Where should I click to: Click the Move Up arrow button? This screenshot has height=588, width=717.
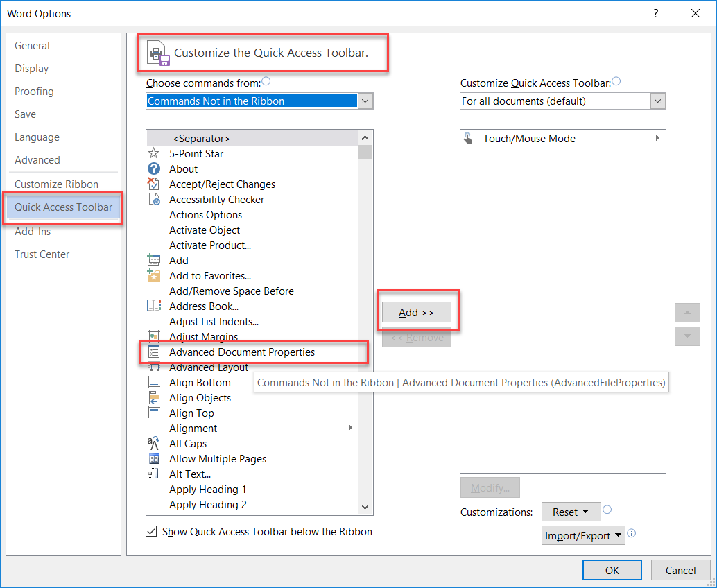(x=687, y=313)
